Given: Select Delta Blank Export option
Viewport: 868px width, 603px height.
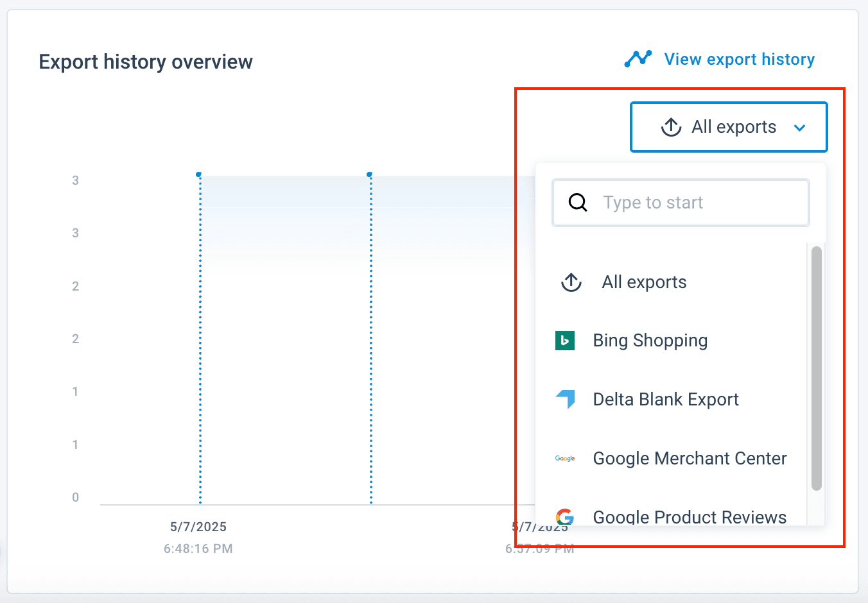Looking at the screenshot, I should (x=666, y=400).
